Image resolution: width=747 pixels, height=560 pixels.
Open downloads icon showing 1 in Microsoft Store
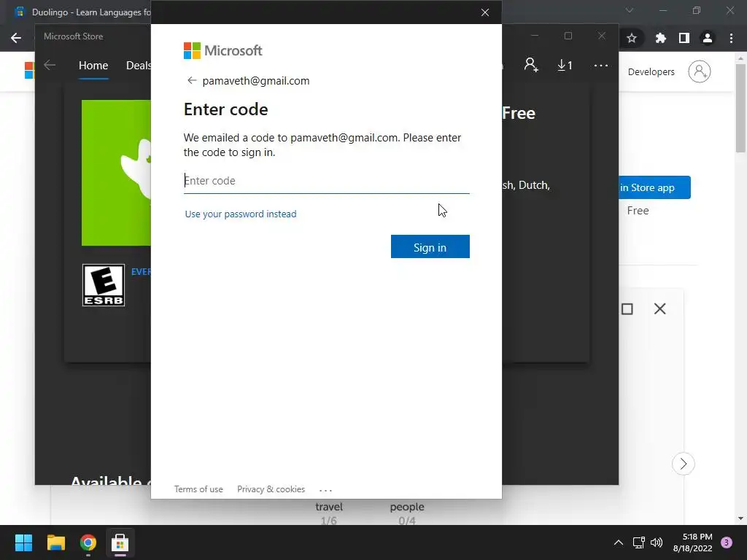coord(565,65)
